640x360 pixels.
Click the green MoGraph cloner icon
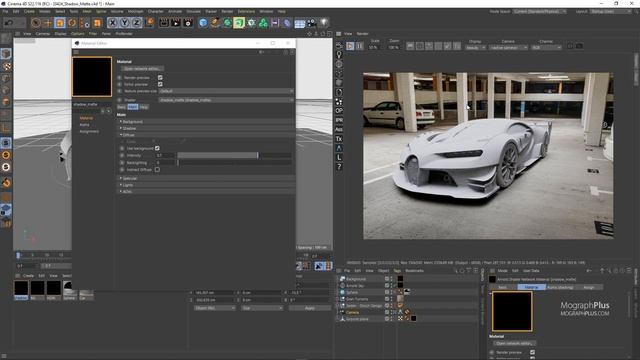click(x=263, y=23)
